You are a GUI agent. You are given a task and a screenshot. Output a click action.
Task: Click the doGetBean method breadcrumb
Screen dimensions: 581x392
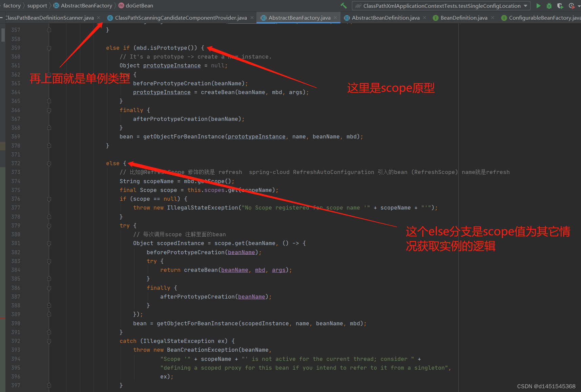(x=139, y=6)
